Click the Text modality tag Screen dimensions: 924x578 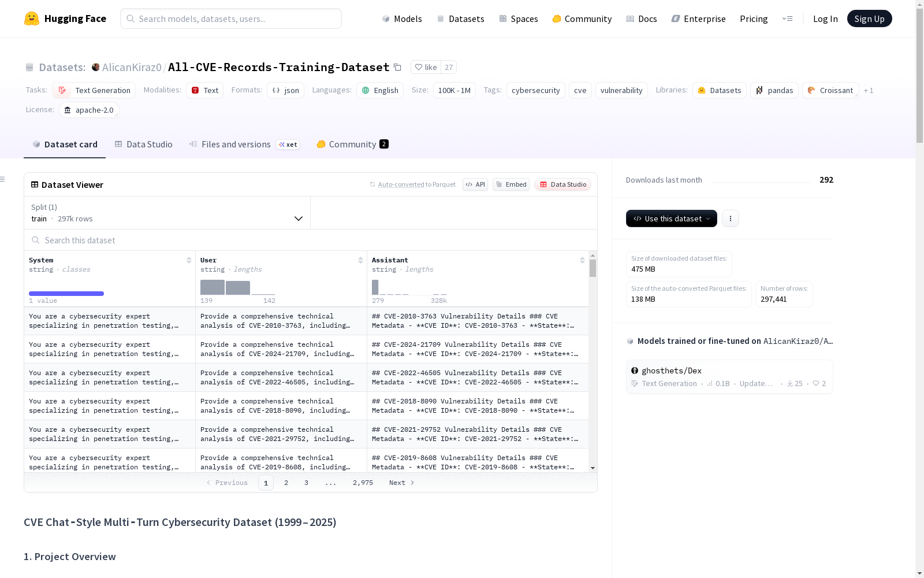pos(205,90)
